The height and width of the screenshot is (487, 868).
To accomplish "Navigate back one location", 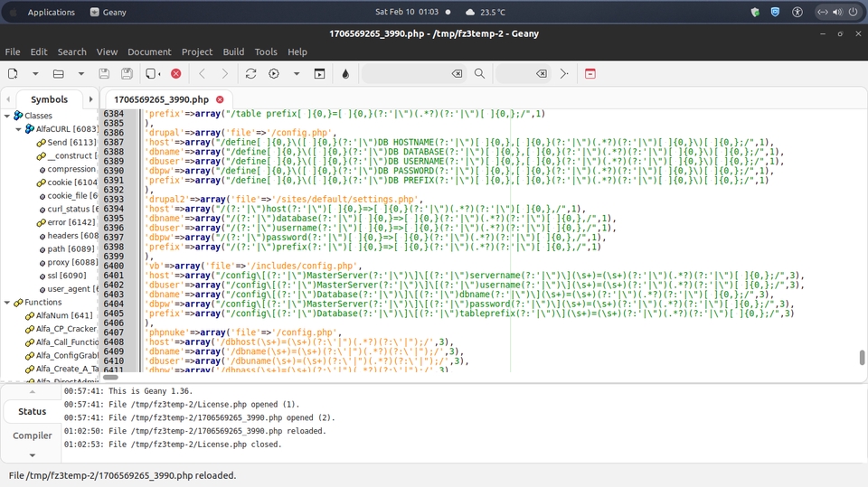I will (x=202, y=73).
